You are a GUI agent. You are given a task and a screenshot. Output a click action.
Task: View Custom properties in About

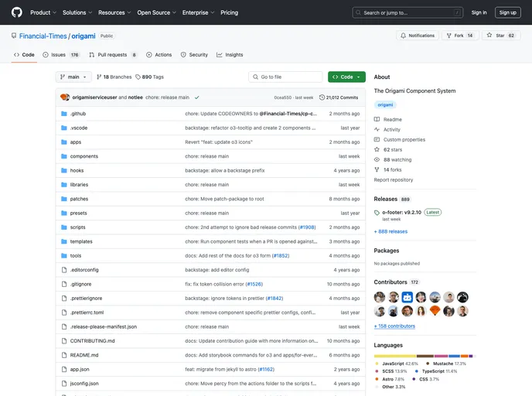404,140
